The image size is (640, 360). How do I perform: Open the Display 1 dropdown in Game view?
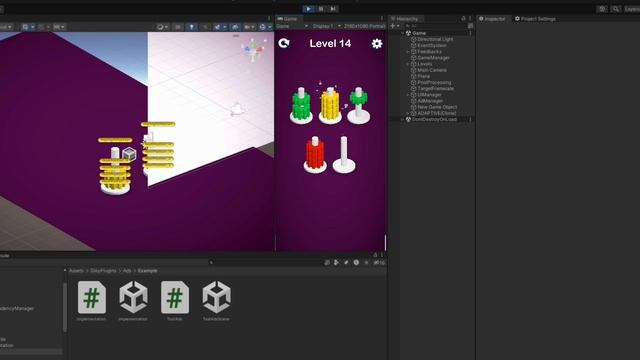[x=327, y=26]
